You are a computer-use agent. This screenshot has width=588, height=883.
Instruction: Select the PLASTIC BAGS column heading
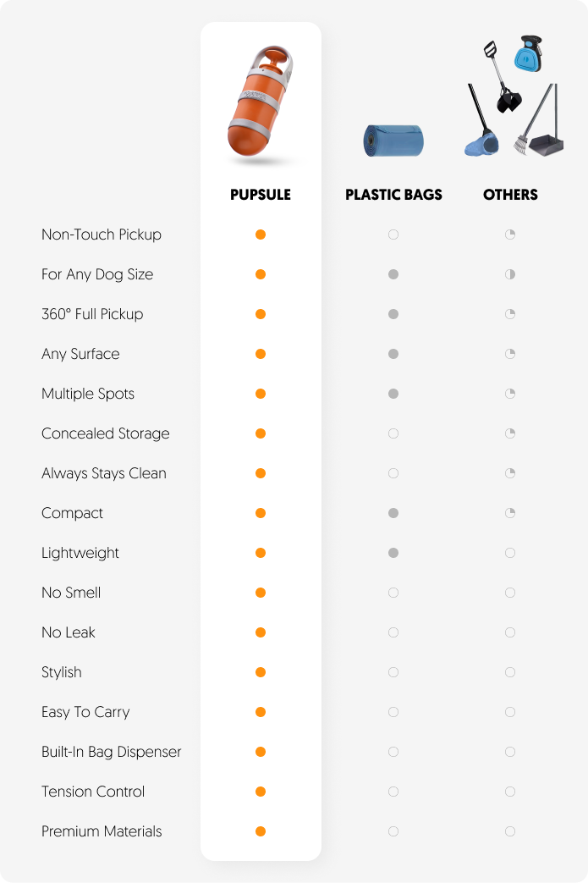point(394,195)
